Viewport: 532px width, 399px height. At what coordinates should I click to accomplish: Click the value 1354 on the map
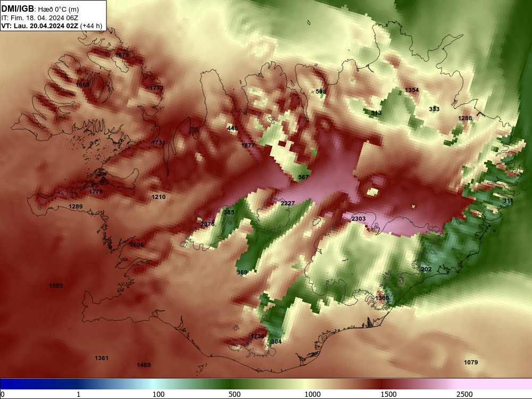pyautogui.click(x=412, y=90)
